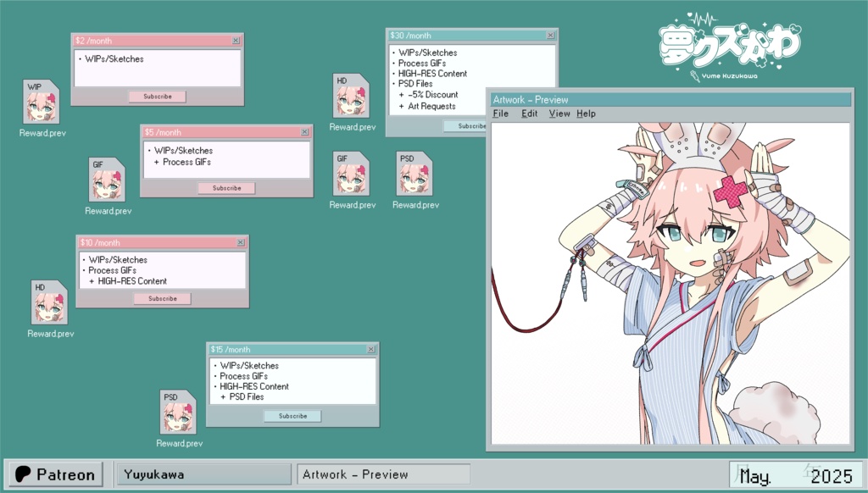The image size is (868, 493).
Task: Click the May. 2025 date on the taskbar
Action: click(x=795, y=474)
